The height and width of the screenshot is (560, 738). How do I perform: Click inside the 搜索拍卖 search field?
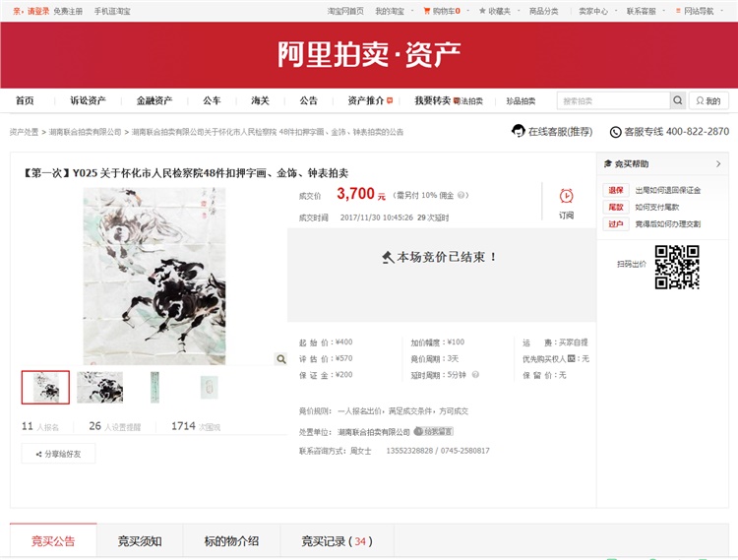click(613, 100)
